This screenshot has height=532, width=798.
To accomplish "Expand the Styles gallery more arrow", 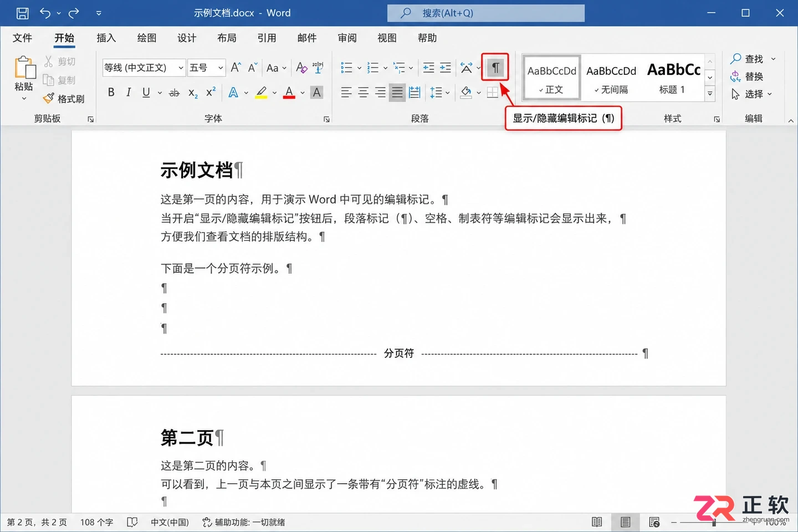I will pos(710,94).
